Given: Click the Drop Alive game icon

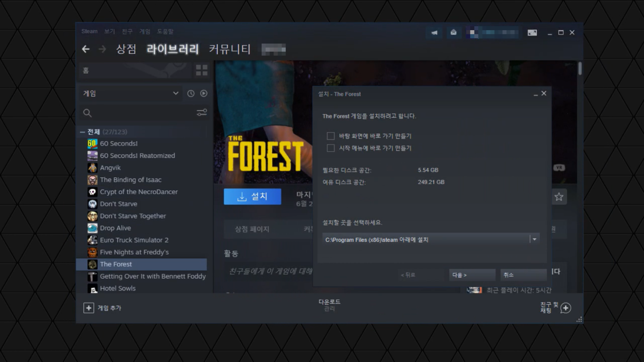Looking at the screenshot, I should click(92, 228).
